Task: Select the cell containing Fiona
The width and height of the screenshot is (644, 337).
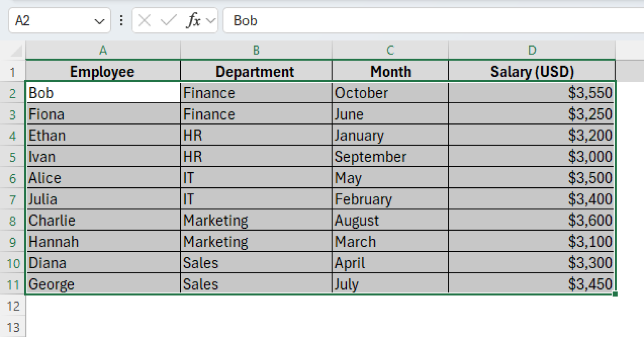Action: tap(103, 114)
